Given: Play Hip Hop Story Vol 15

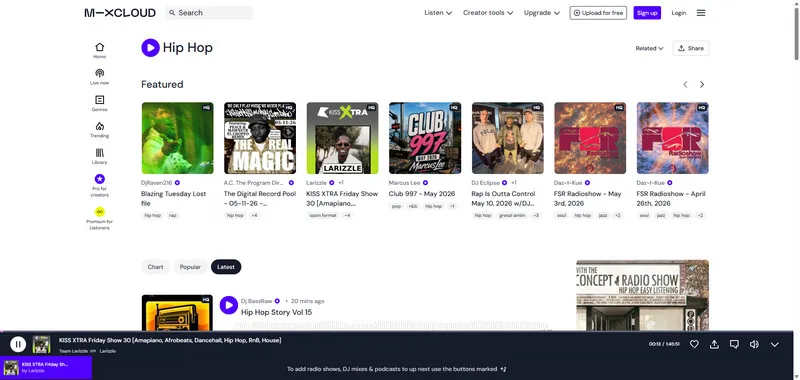Looking at the screenshot, I should click(229, 305).
